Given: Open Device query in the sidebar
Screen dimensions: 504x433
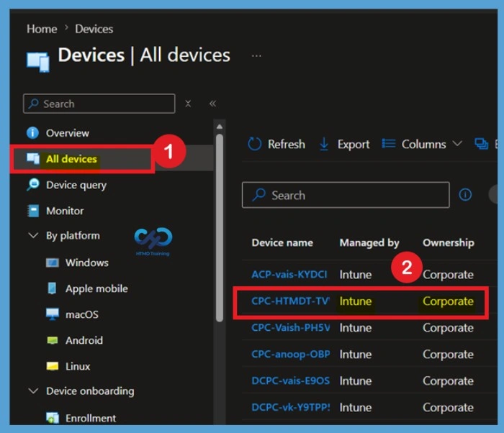Looking at the screenshot, I should tap(76, 186).
